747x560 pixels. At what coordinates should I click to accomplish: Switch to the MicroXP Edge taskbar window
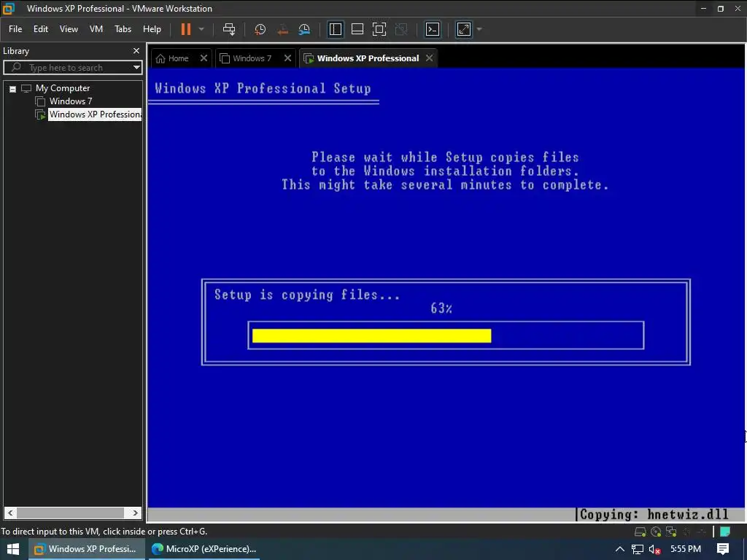click(x=204, y=549)
